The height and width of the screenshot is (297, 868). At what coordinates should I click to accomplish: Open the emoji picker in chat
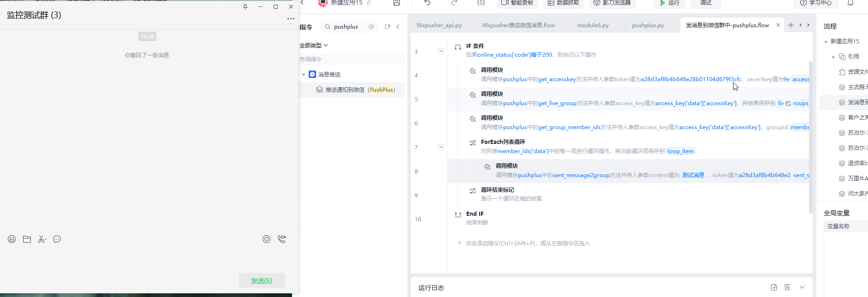point(12,239)
